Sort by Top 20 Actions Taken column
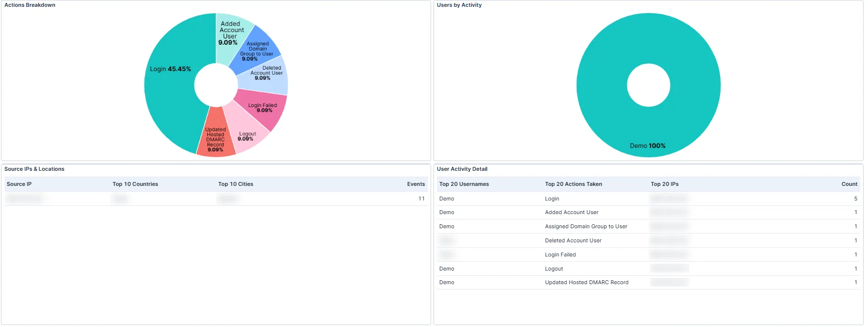Viewport: 868px width, 327px height. [573, 184]
